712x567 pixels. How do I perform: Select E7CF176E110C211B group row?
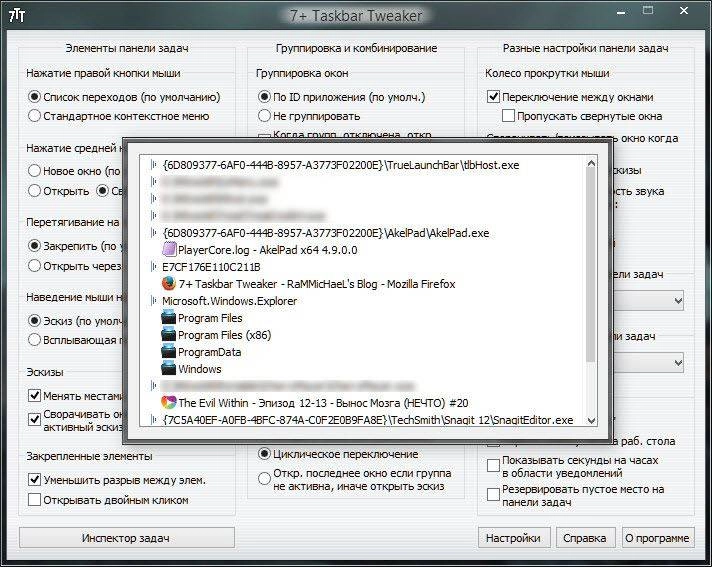point(211,267)
